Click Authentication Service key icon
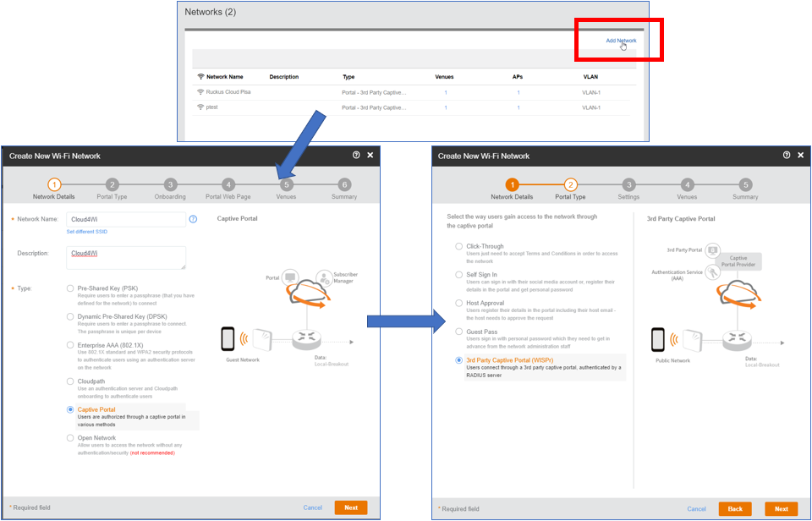This screenshot has height=521, width=812. [x=713, y=271]
